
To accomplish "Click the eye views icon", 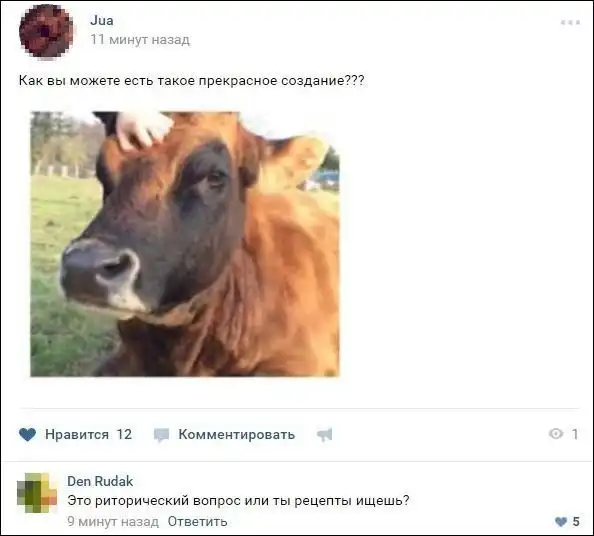I will coord(556,434).
